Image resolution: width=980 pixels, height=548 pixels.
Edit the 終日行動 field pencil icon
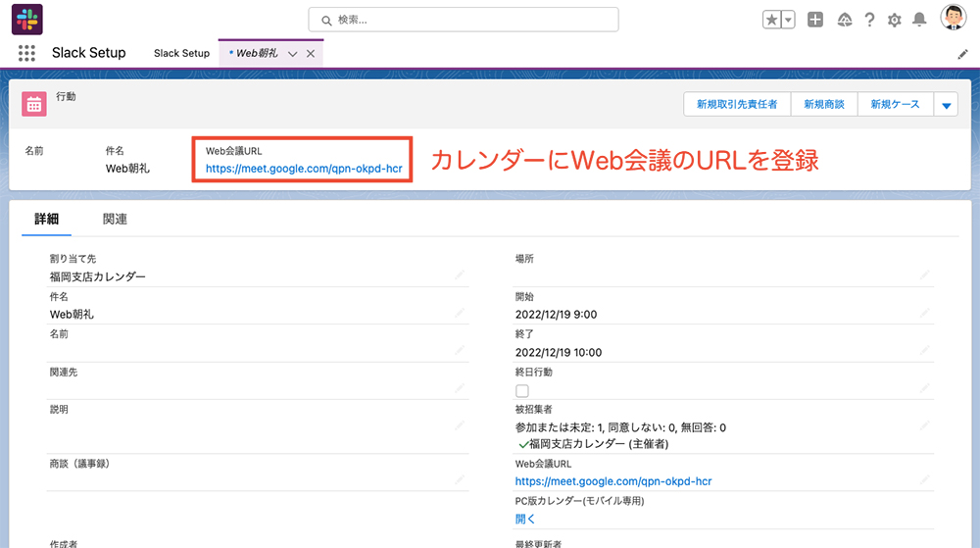(x=924, y=388)
